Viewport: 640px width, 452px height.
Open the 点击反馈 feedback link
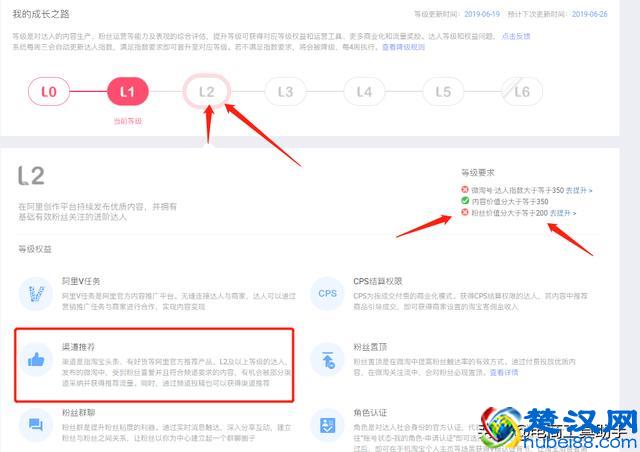516,36
